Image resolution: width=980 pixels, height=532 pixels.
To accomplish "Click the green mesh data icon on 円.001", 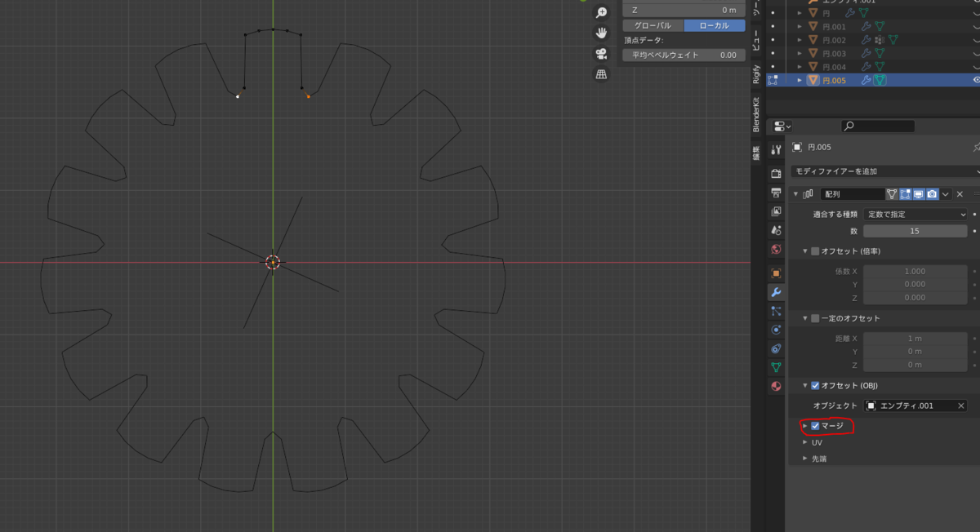I will point(880,26).
